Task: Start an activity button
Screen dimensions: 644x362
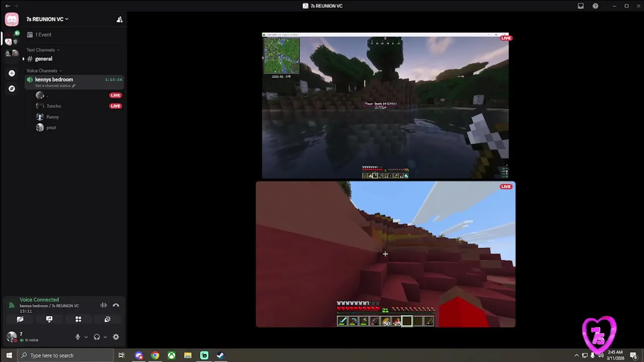Action: tap(78, 319)
